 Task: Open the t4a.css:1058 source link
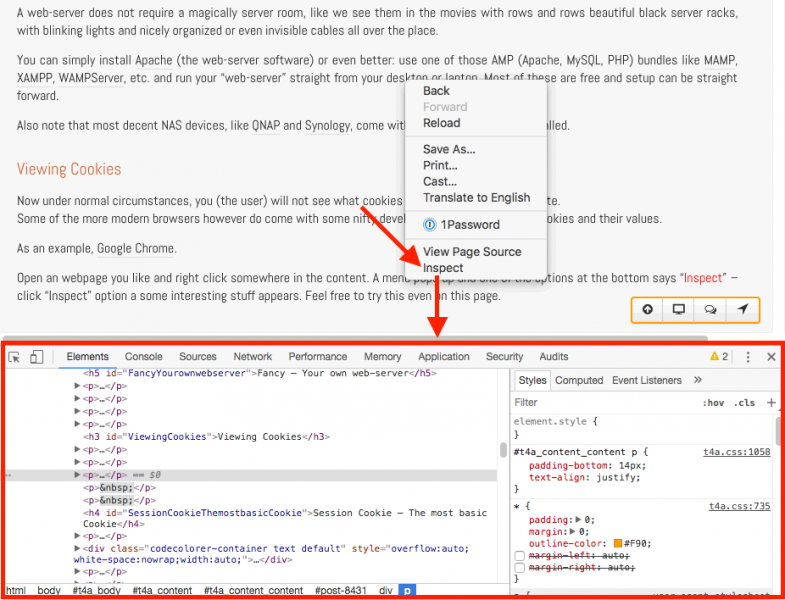pyautogui.click(x=739, y=452)
